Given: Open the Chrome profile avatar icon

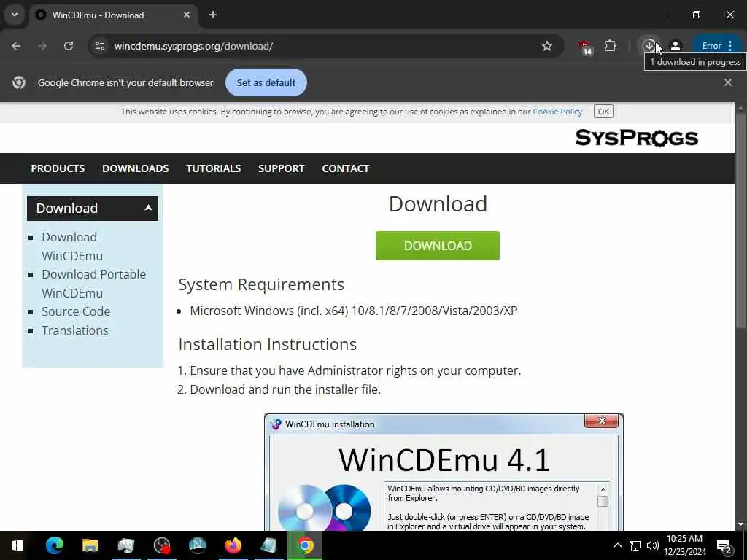Looking at the screenshot, I should [675, 46].
